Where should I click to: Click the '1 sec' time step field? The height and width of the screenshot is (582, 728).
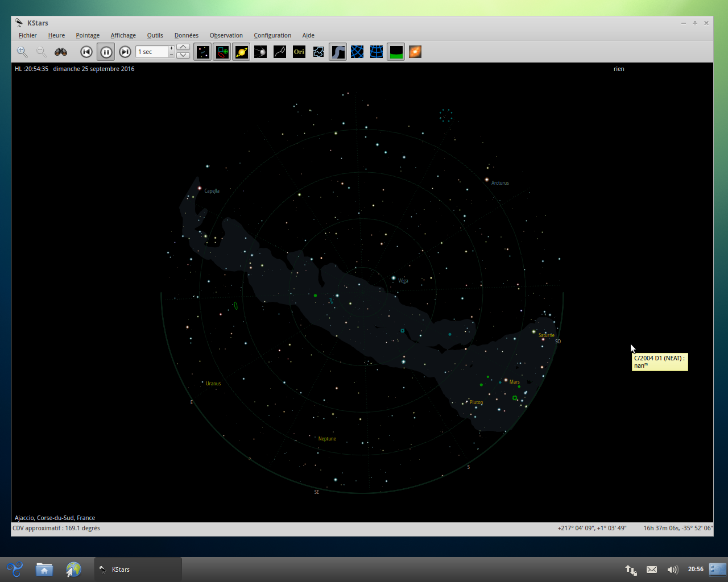tap(152, 52)
